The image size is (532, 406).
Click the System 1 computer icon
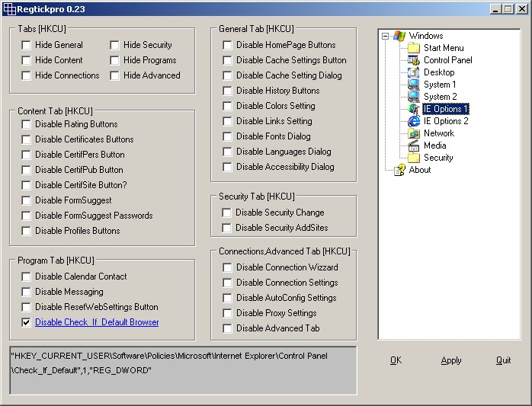point(414,85)
